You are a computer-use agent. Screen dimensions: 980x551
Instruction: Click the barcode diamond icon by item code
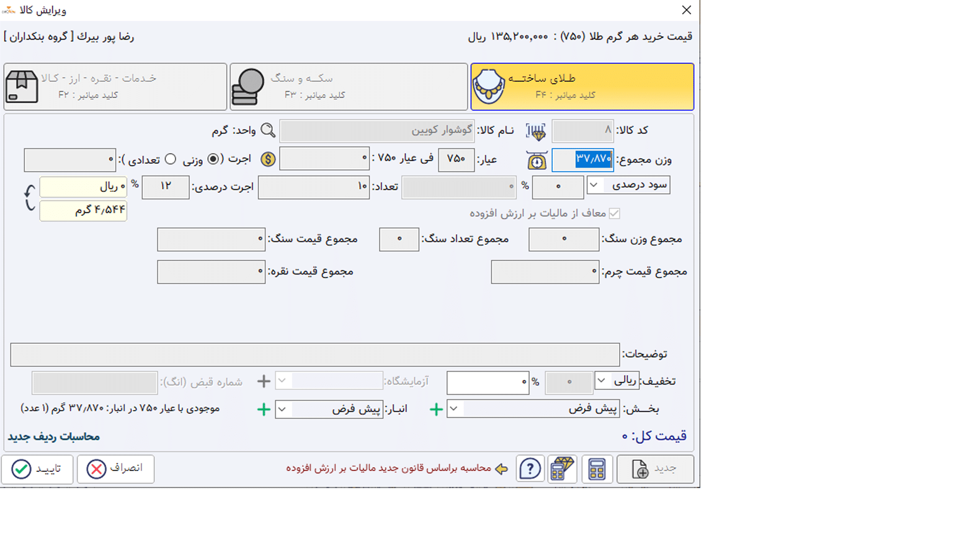click(x=536, y=132)
